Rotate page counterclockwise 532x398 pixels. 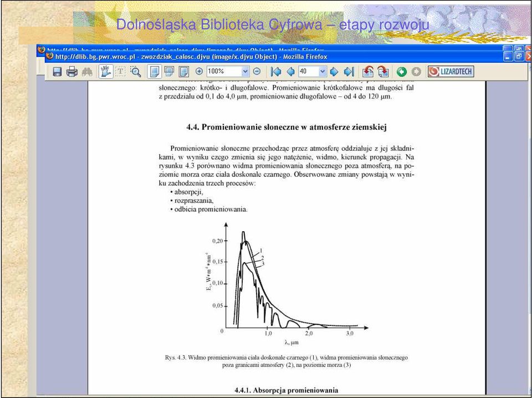click(x=368, y=72)
